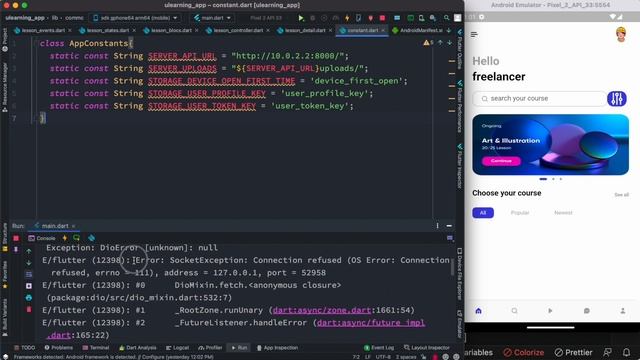640x360 pixels.
Task: Tap Continue button on Art & Illustration banner
Action: pyautogui.click(x=501, y=161)
